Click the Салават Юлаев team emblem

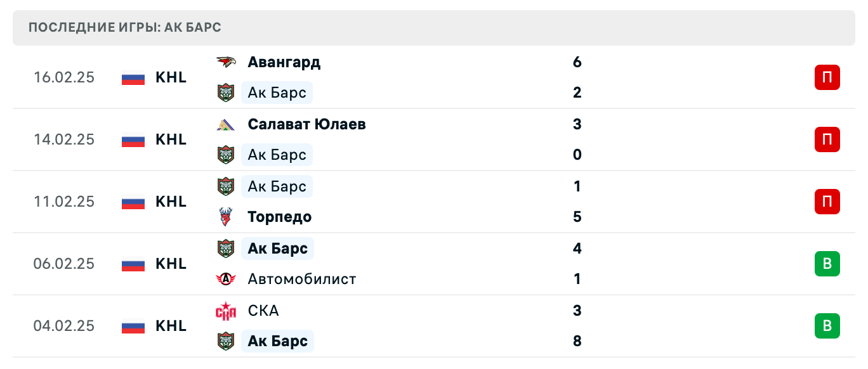(x=226, y=124)
